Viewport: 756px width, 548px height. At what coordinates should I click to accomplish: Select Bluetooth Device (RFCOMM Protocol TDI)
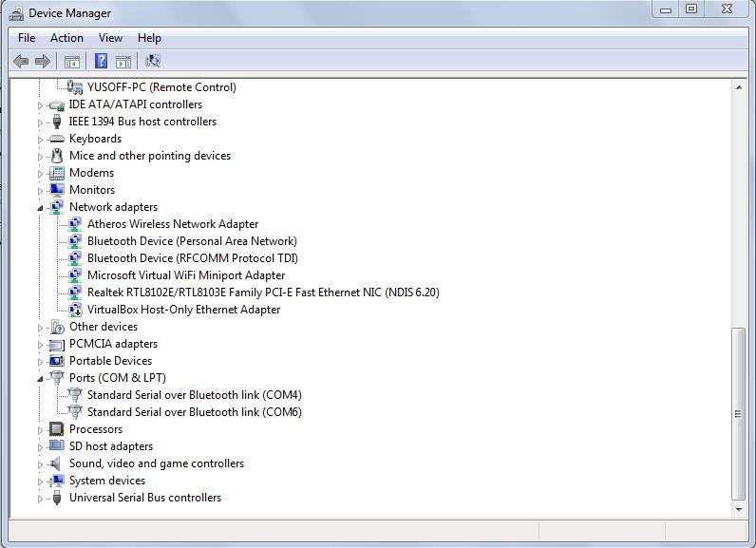(193, 258)
